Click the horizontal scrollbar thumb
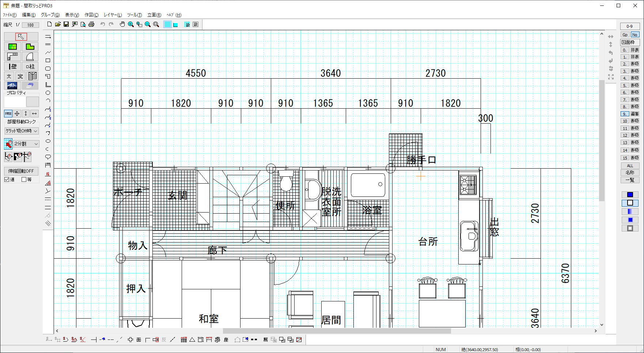Screen dimensions: 644x353 [x=337, y=331]
